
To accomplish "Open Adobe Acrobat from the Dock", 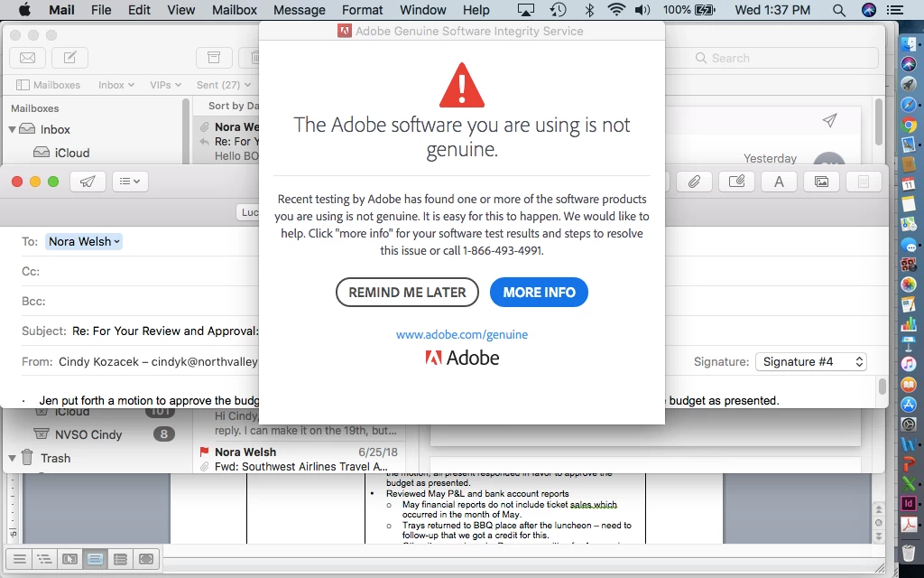I will click(x=909, y=524).
